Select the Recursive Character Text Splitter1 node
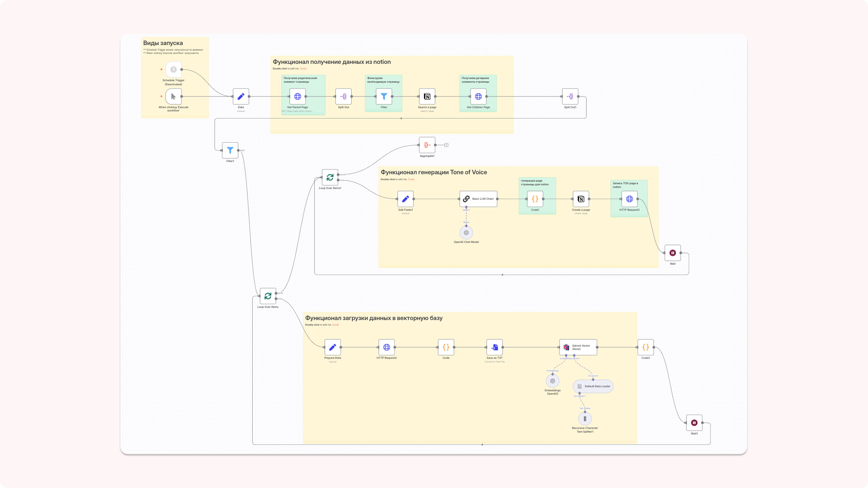868x488 pixels. (585, 419)
